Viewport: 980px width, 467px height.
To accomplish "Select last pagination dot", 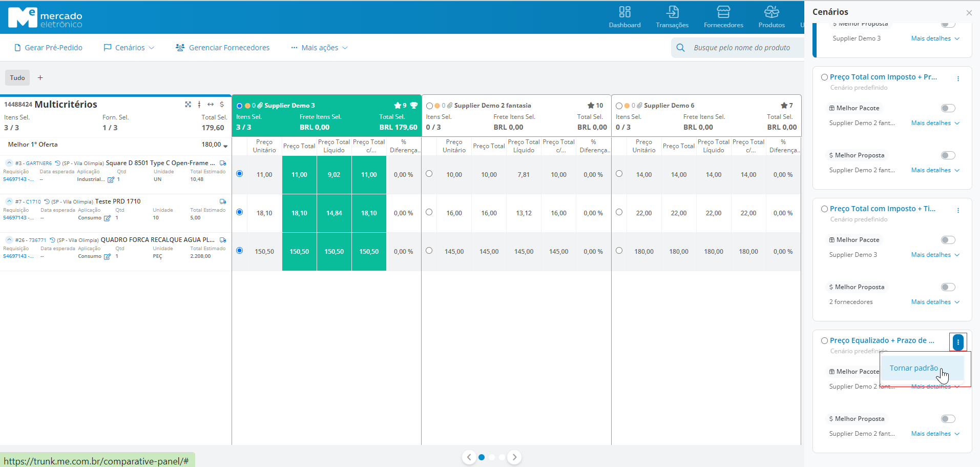I will click(x=502, y=457).
